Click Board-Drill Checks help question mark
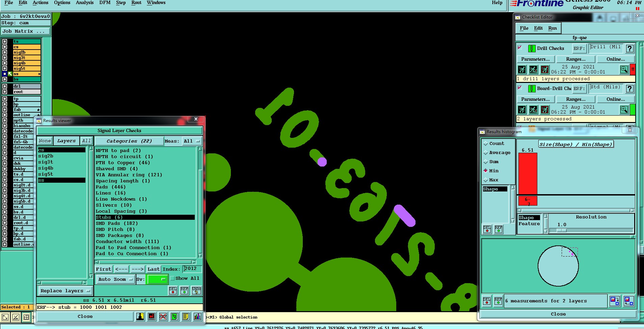The width and height of the screenshot is (644, 329). coord(629,89)
